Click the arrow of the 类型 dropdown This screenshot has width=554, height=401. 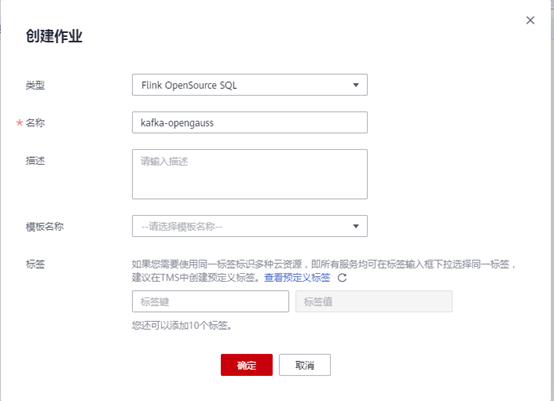pos(356,85)
